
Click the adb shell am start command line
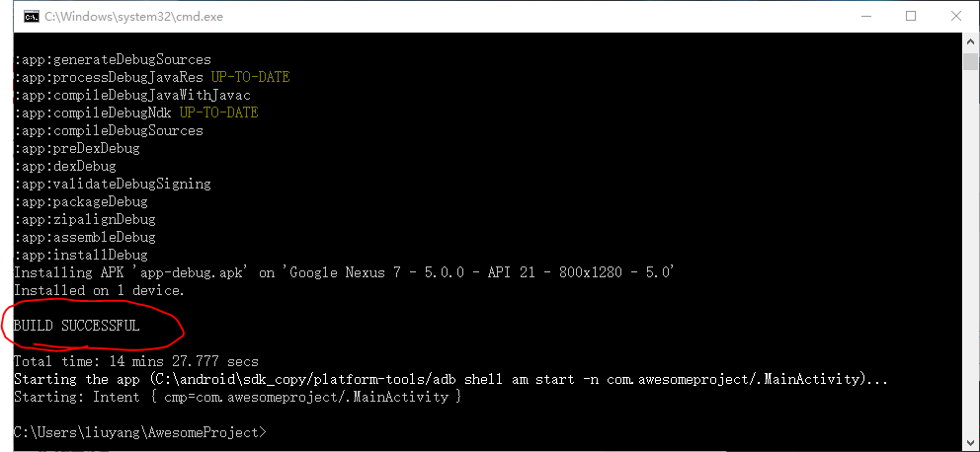[450, 379]
